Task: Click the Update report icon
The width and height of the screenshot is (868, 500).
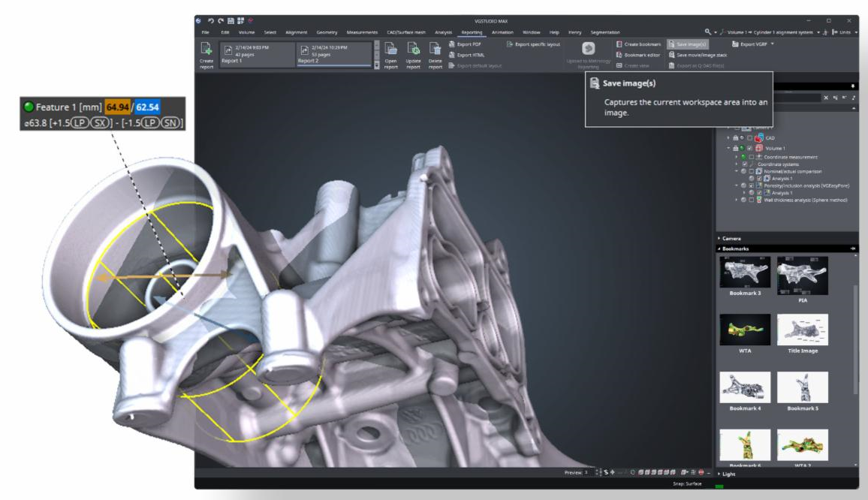Action: (414, 50)
